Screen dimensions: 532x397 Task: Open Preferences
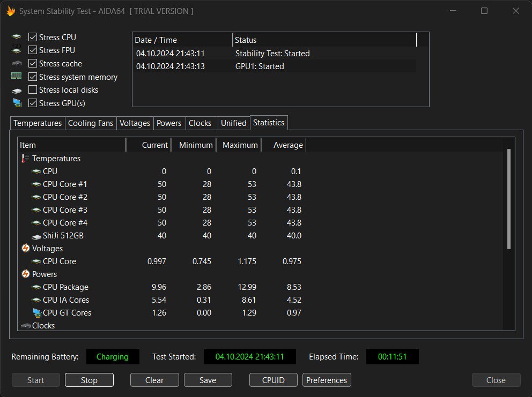coord(327,380)
